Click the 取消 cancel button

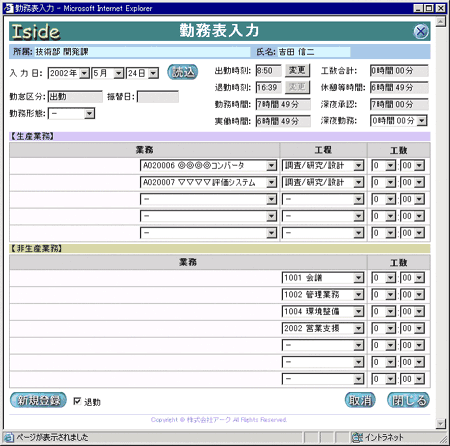coord(360,400)
